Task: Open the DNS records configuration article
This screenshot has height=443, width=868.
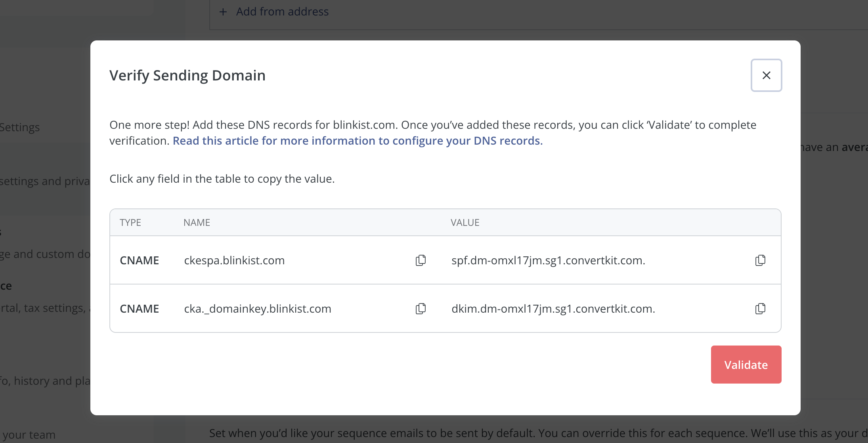Action: point(357,141)
